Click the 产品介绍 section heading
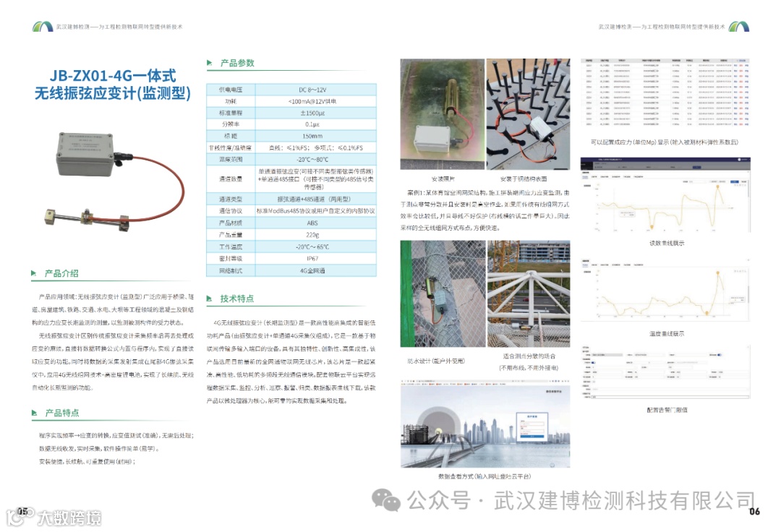The image size is (781, 532). click(61, 273)
